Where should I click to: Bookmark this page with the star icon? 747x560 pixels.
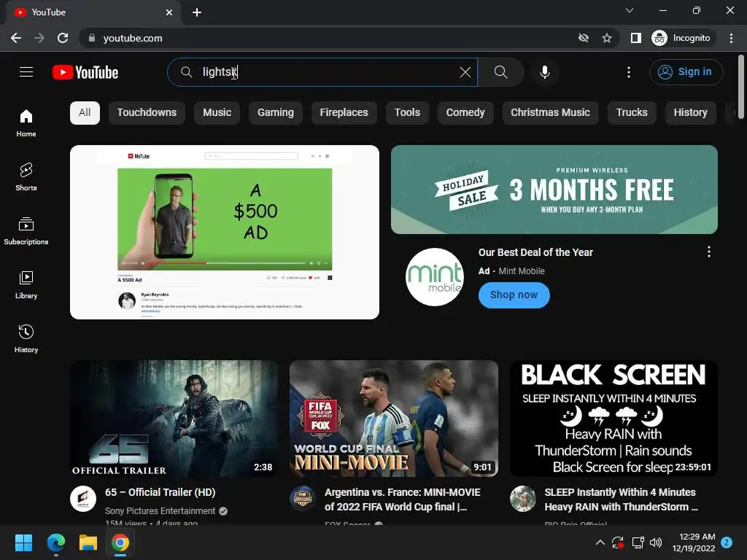pyautogui.click(x=606, y=38)
